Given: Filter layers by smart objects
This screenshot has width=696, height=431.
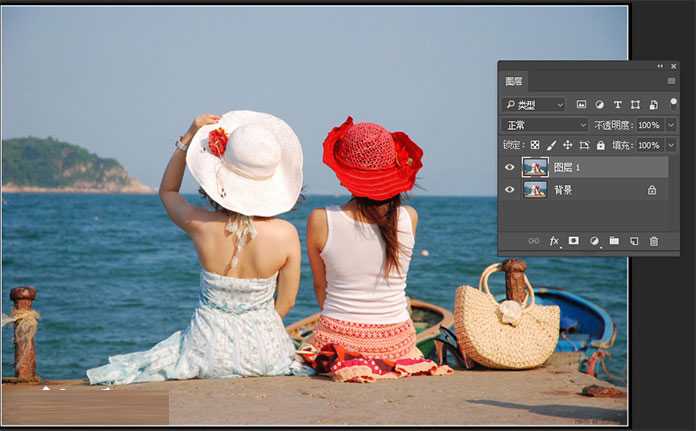Looking at the screenshot, I should coord(653,104).
